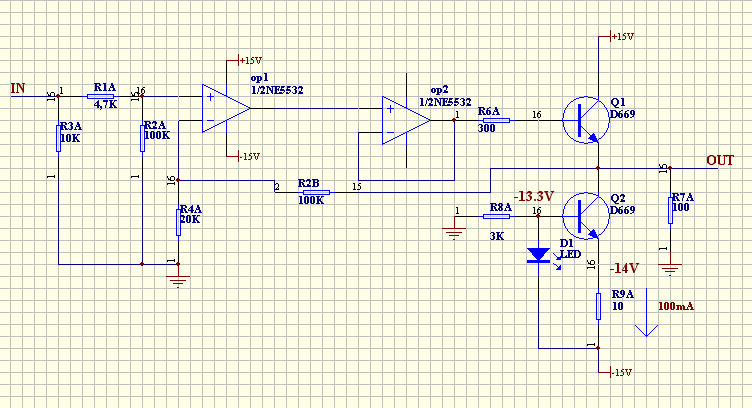
Task: Click the D1 designator label
Action: [x=566, y=243]
